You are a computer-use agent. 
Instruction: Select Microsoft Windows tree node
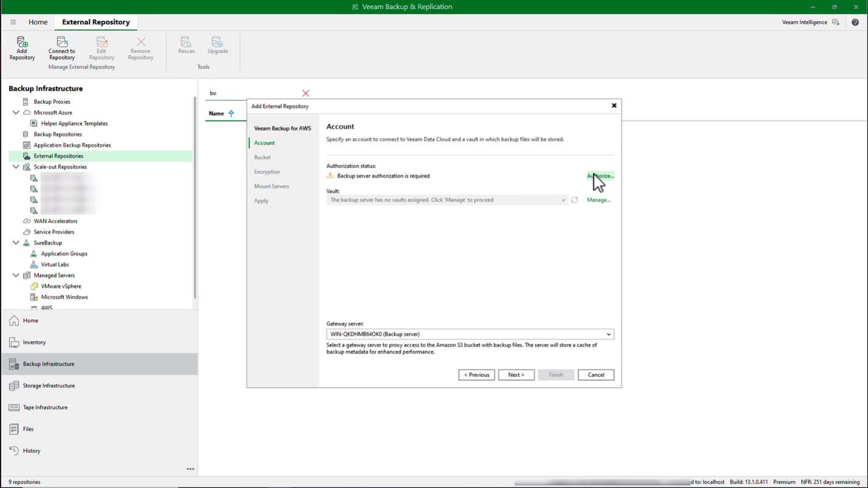pyautogui.click(x=64, y=297)
